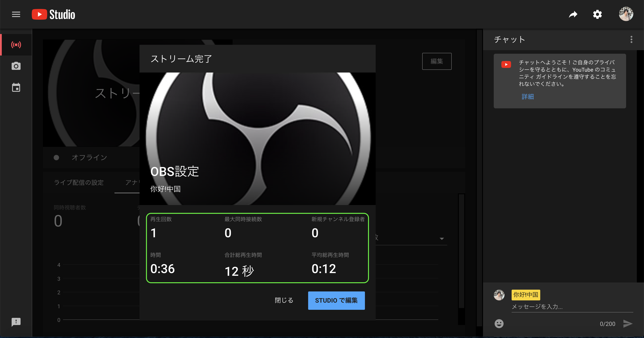Click the 0/200 character counter

click(608, 324)
